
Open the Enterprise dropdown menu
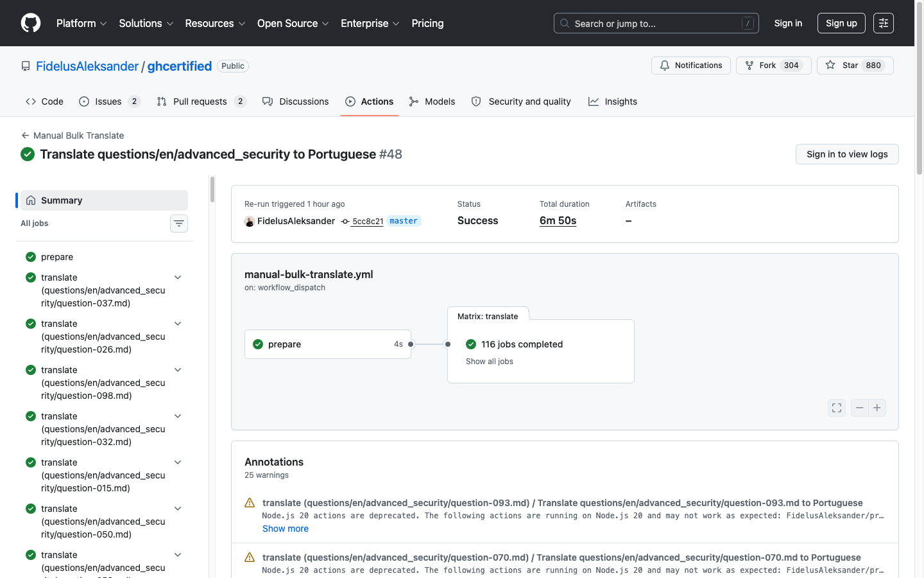pyautogui.click(x=370, y=23)
